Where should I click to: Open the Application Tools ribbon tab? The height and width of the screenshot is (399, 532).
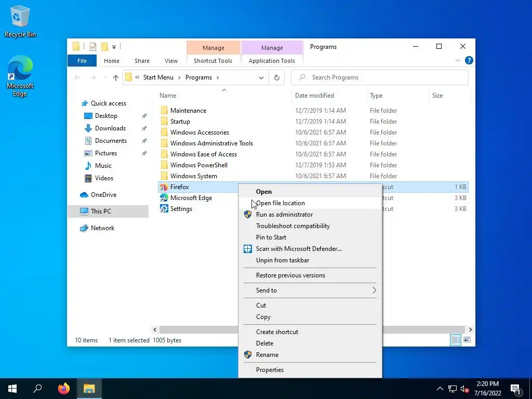pos(272,61)
